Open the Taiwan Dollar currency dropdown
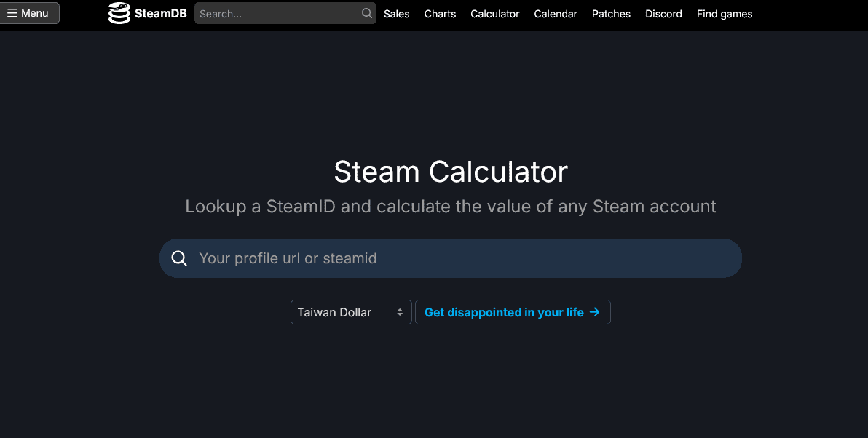Screen dimensions: 868x438 351,312
